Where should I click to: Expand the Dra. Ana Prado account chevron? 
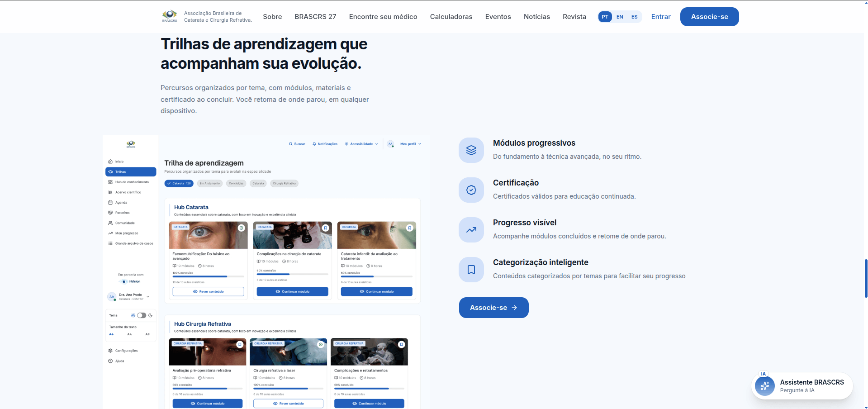pos(148,297)
